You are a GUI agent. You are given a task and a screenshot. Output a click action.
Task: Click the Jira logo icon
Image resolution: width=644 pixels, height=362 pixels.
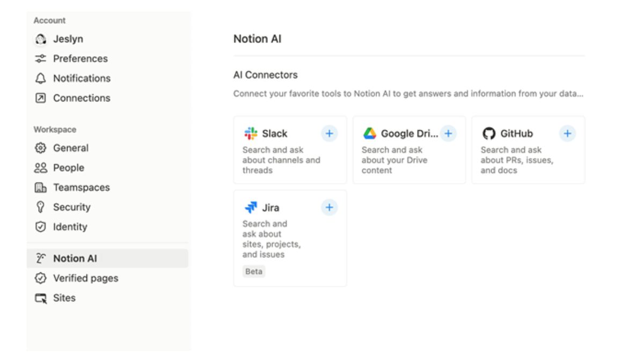[x=251, y=208]
